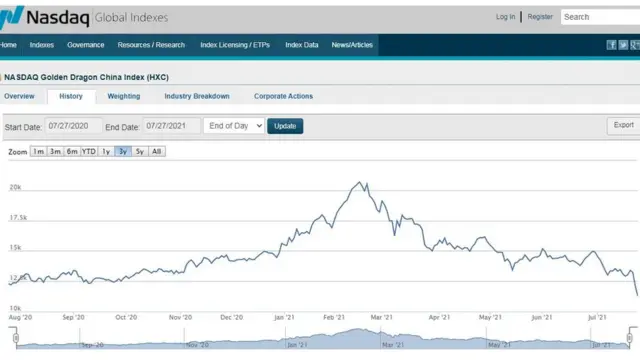Open the Google Plus social icon
The image size is (640, 360).
coord(635,45)
